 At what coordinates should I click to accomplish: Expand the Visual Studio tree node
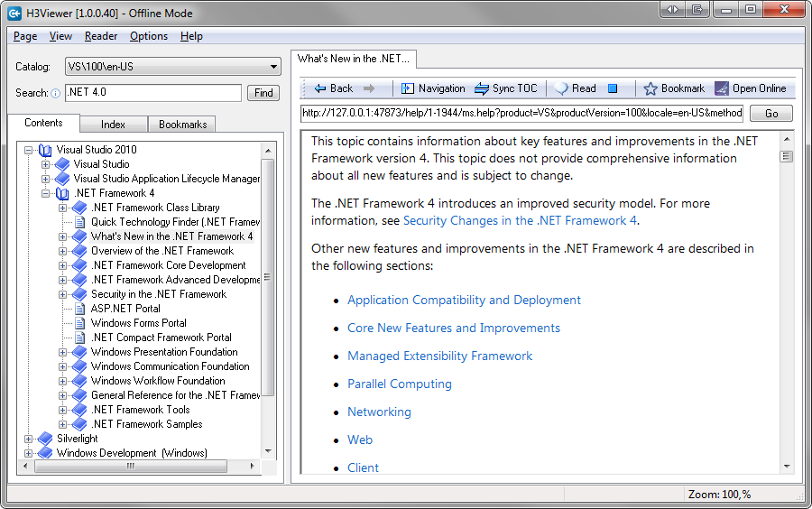(x=46, y=164)
